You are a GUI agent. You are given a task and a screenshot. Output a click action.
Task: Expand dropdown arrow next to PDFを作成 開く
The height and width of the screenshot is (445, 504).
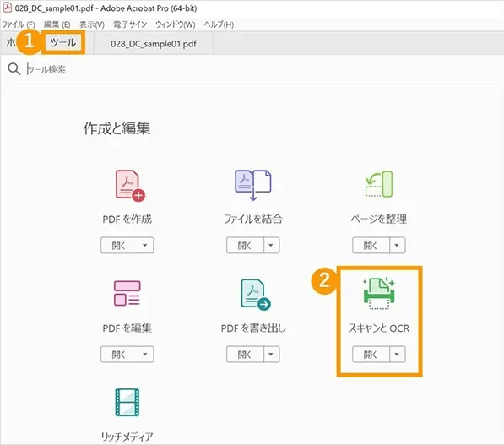pos(145,246)
